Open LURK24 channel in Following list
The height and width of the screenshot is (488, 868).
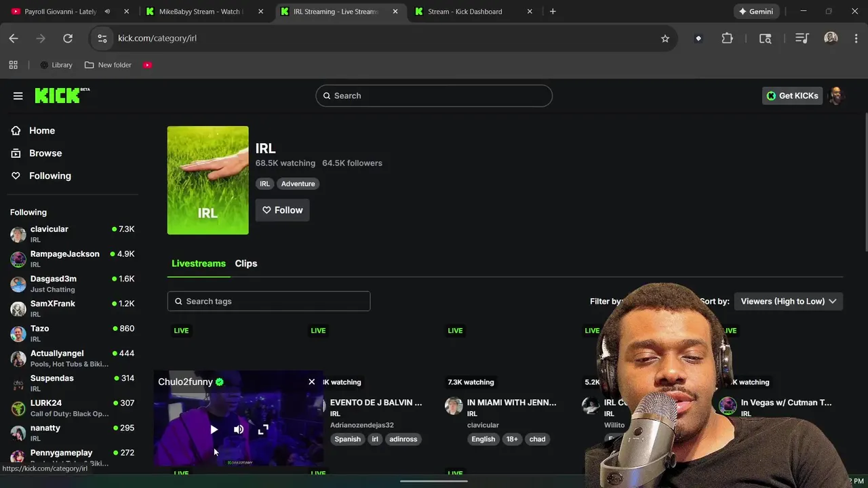72,408
